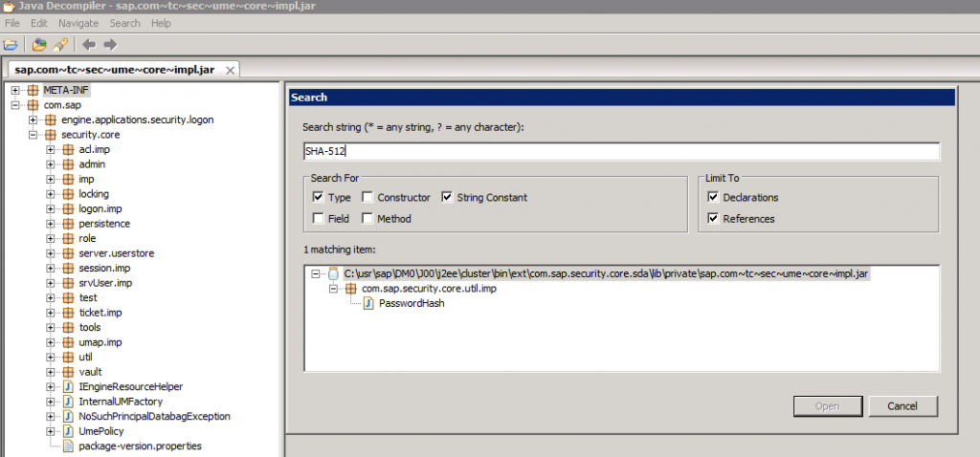980x457 pixels.
Task: Click the acl.imp package icon
Action: pos(69,150)
